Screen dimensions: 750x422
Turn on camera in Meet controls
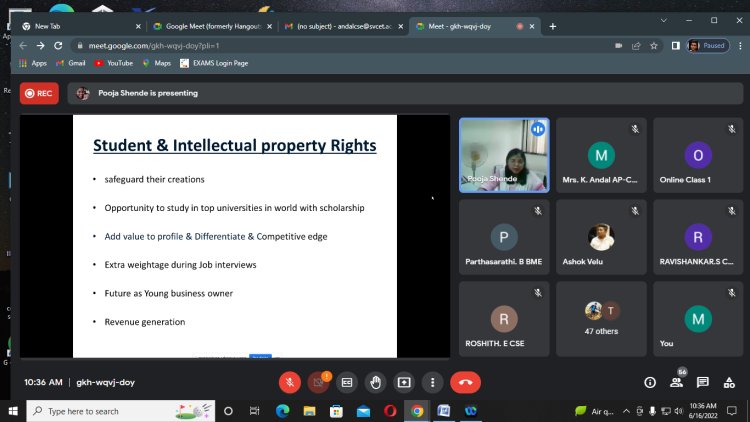point(318,382)
